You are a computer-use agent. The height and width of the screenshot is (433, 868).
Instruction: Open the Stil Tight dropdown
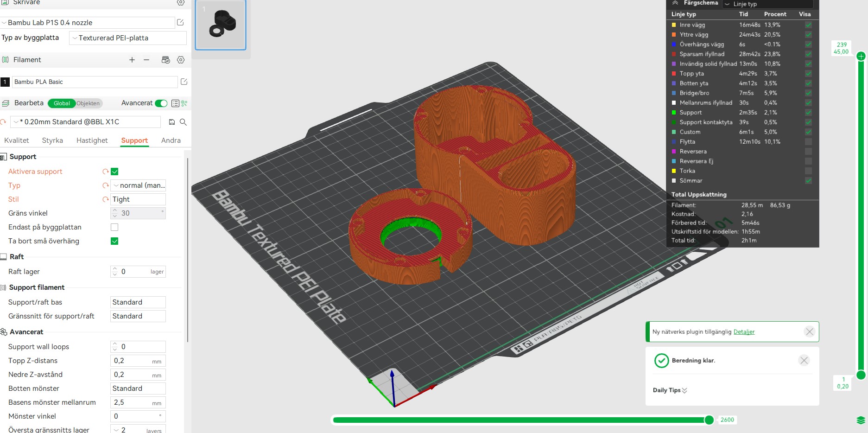[x=138, y=199]
